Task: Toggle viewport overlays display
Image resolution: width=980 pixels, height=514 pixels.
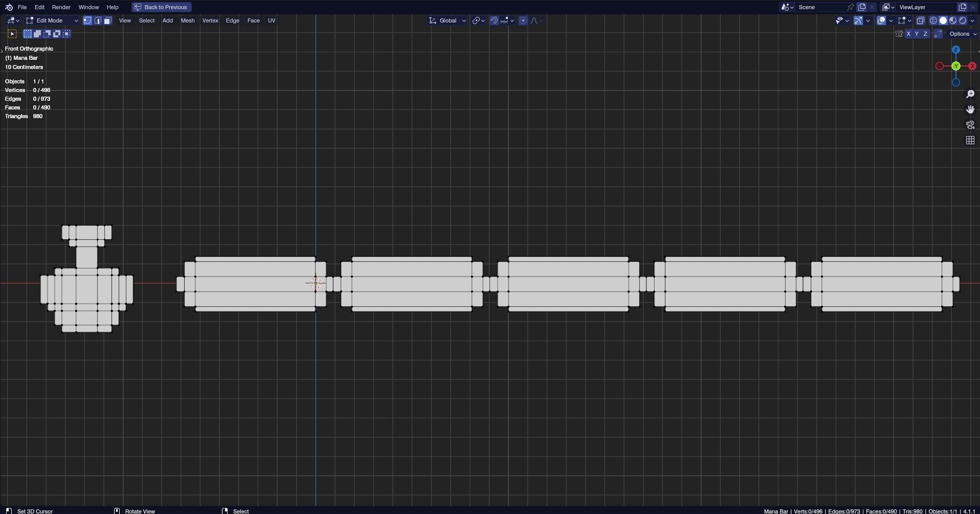Action: (x=881, y=20)
